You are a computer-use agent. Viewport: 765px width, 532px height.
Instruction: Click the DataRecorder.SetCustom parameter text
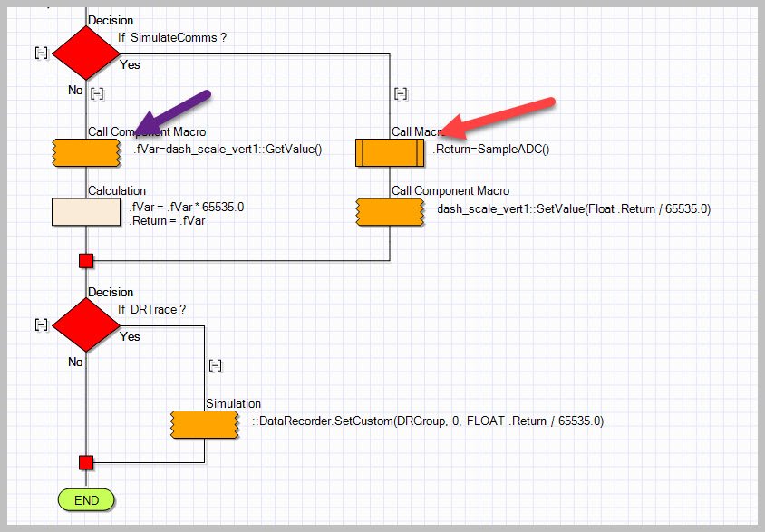tap(427, 421)
